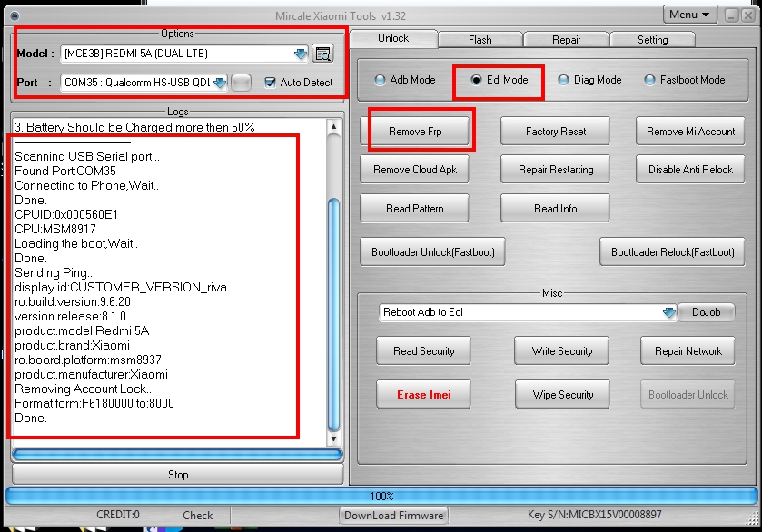Click the Key S/N:MICBX15V00008897 status text
The height and width of the screenshot is (532, 762).
click(594, 515)
